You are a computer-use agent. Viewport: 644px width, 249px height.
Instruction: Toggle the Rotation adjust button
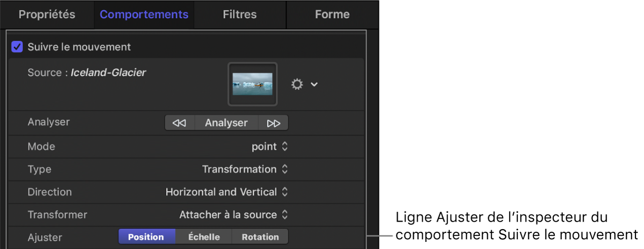[x=260, y=237]
